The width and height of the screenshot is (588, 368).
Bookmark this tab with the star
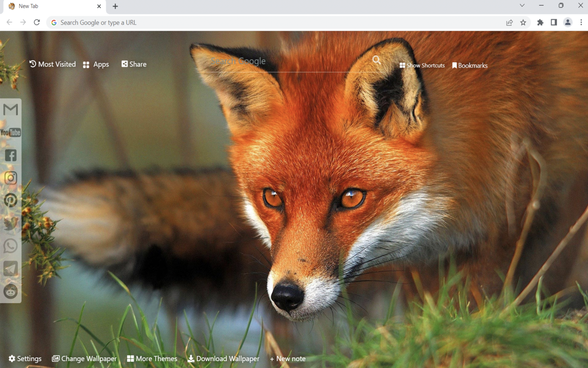(523, 23)
